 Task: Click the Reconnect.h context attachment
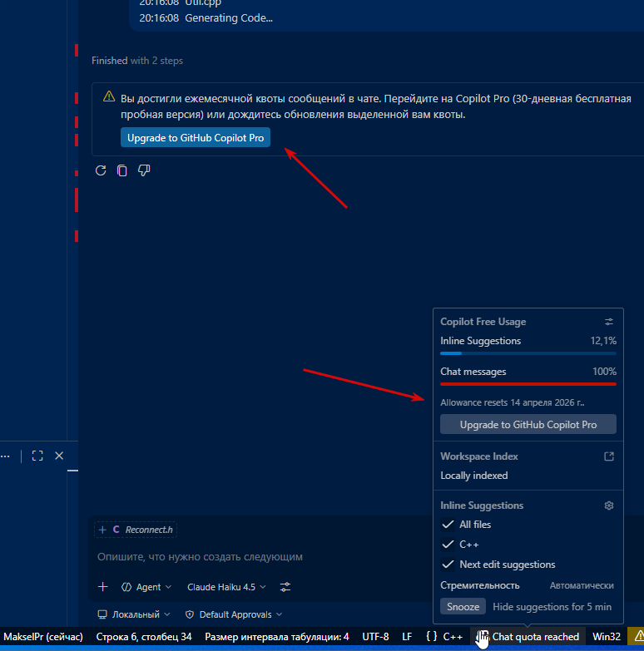click(x=136, y=530)
